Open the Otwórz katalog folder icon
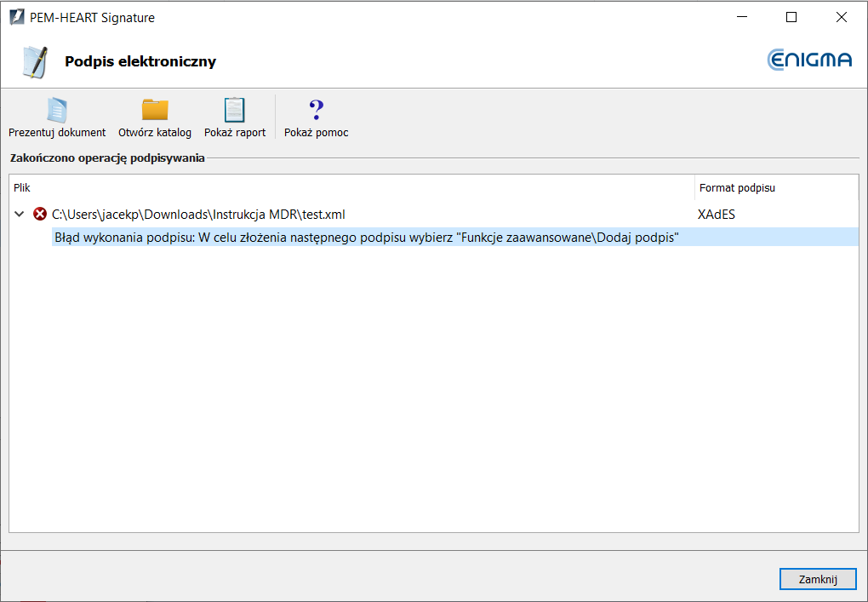The image size is (868, 602). [155, 110]
